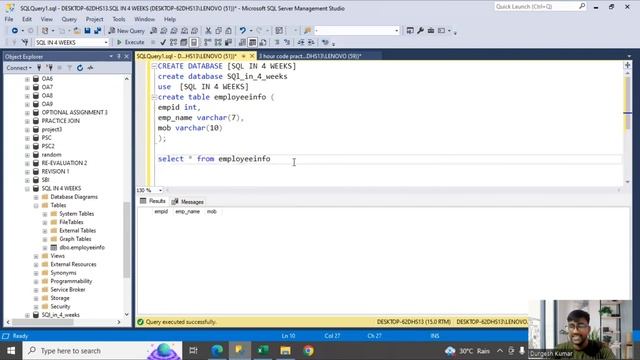This screenshot has height=360, width=640.
Task: Click the Navigate Backward icon
Action: 15,31
